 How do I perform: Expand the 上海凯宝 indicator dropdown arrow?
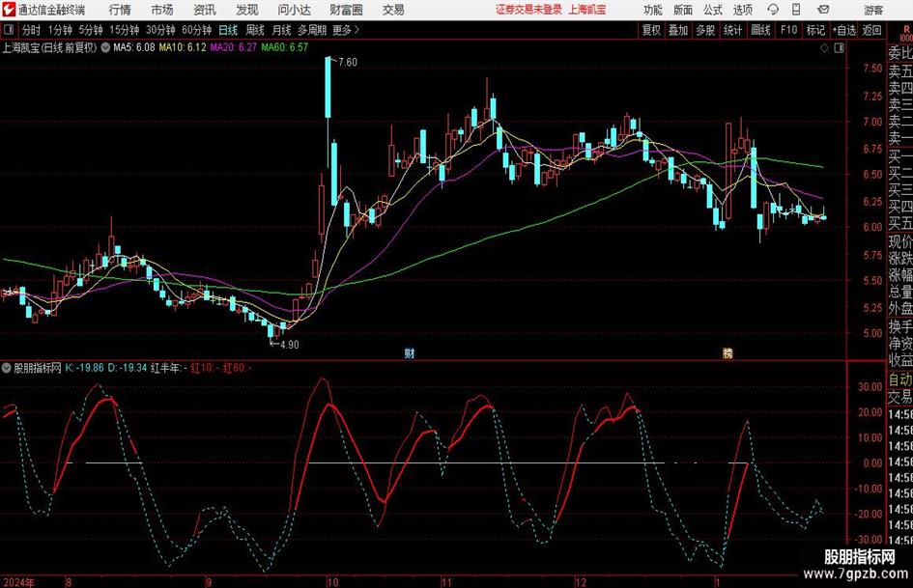pos(105,47)
